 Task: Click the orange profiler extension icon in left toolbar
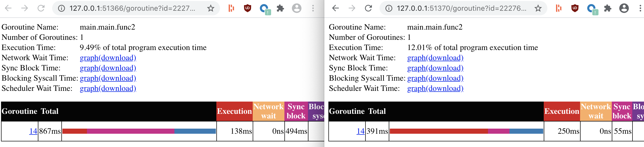[232, 8]
